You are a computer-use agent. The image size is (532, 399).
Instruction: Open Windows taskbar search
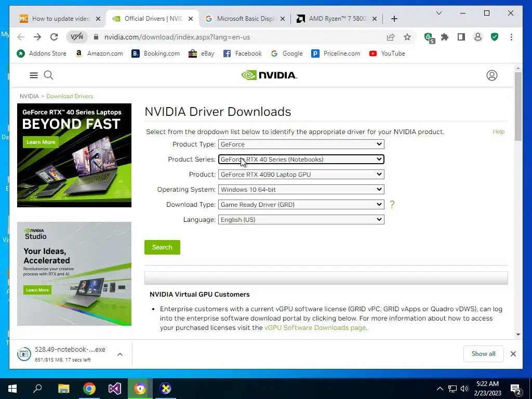37,389
